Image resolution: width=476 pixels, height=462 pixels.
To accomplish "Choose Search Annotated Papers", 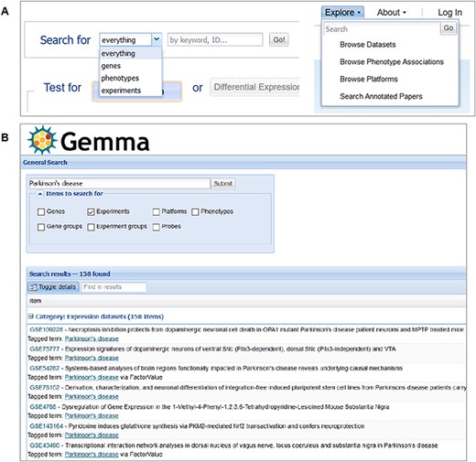I will (x=381, y=96).
